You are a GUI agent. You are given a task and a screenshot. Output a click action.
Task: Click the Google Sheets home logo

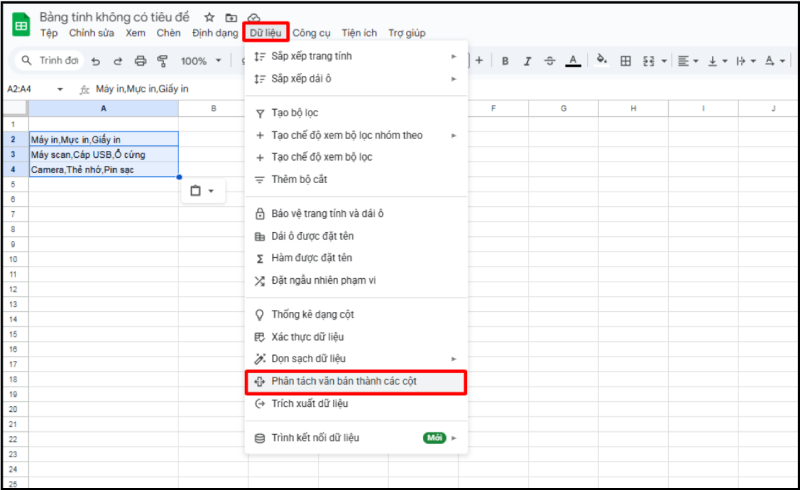(20, 24)
